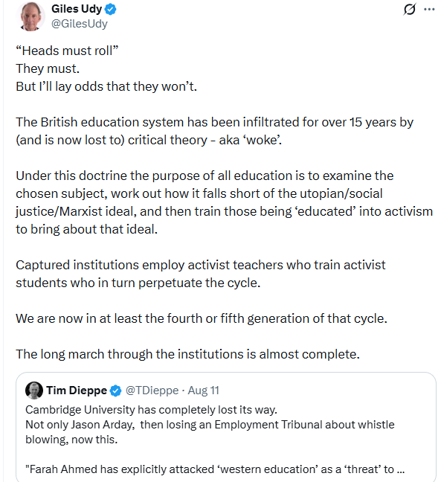Image resolution: width=441 pixels, height=482 pixels.
Task: Open Tim Dieppe's small avatar
Action: (34, 390)
